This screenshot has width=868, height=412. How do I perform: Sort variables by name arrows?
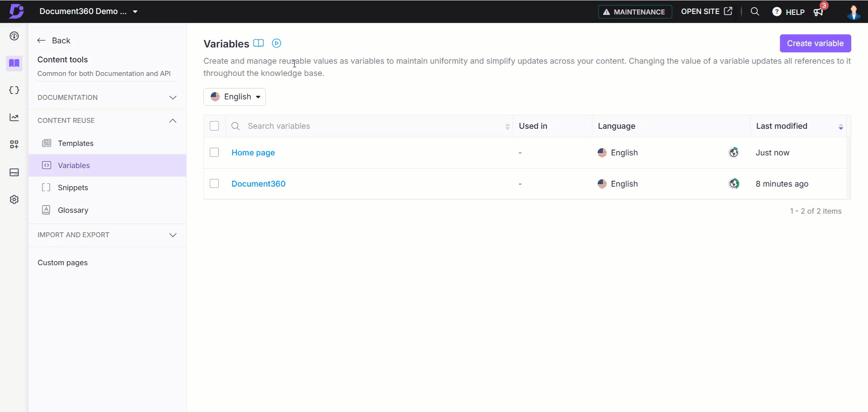507,126
